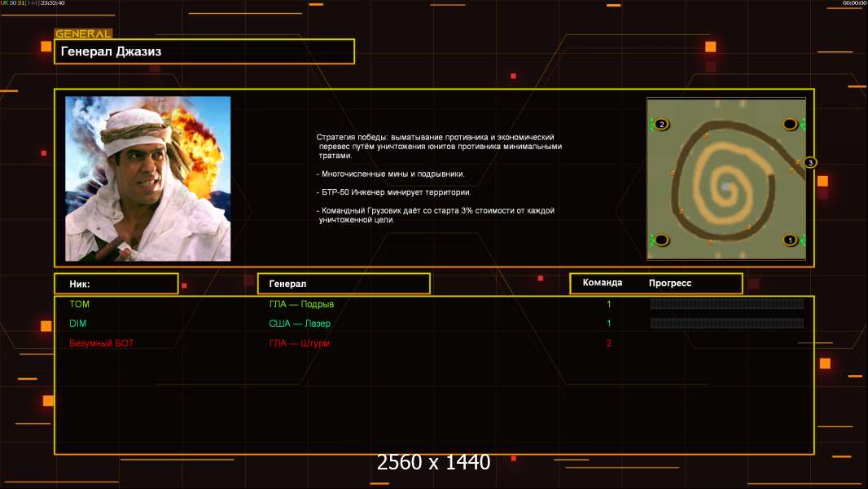Viewport: 868px width, 489px height.
Task: Click start position marker 1 on minimap
Action: click(790, 240)
